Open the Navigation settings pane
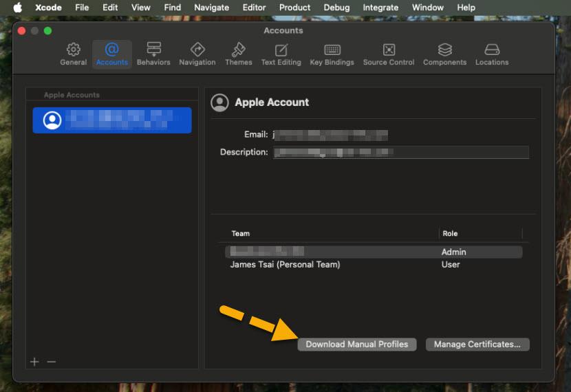This screenshot has height=392, width=571. click(x=197, y=54)
